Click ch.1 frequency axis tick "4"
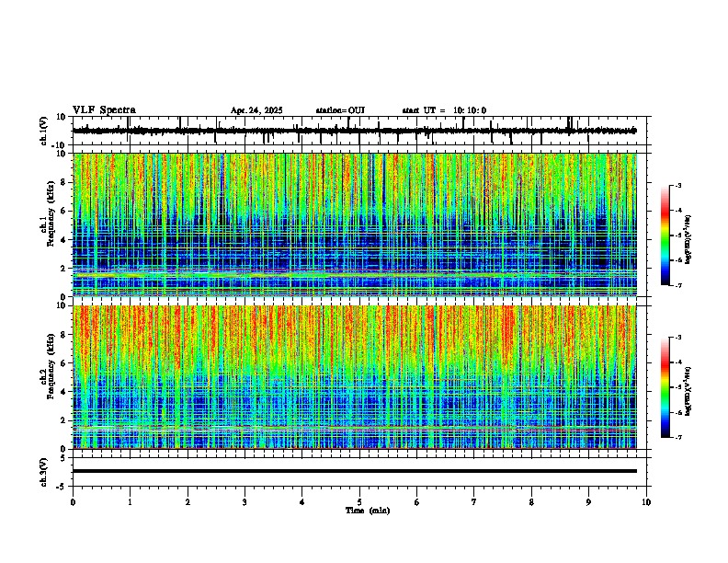Image resolution: width=728 pixels, height=563 pixels. [x=64, y=240]
